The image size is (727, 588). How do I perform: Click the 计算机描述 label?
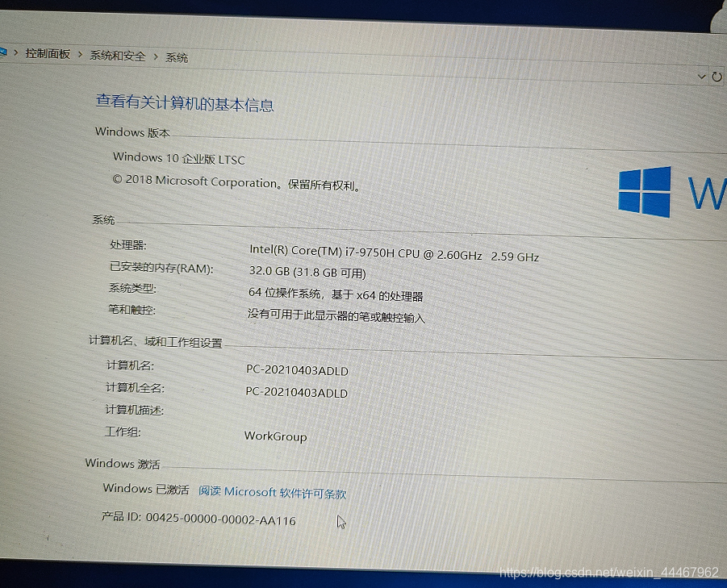[x=135, y=410]
